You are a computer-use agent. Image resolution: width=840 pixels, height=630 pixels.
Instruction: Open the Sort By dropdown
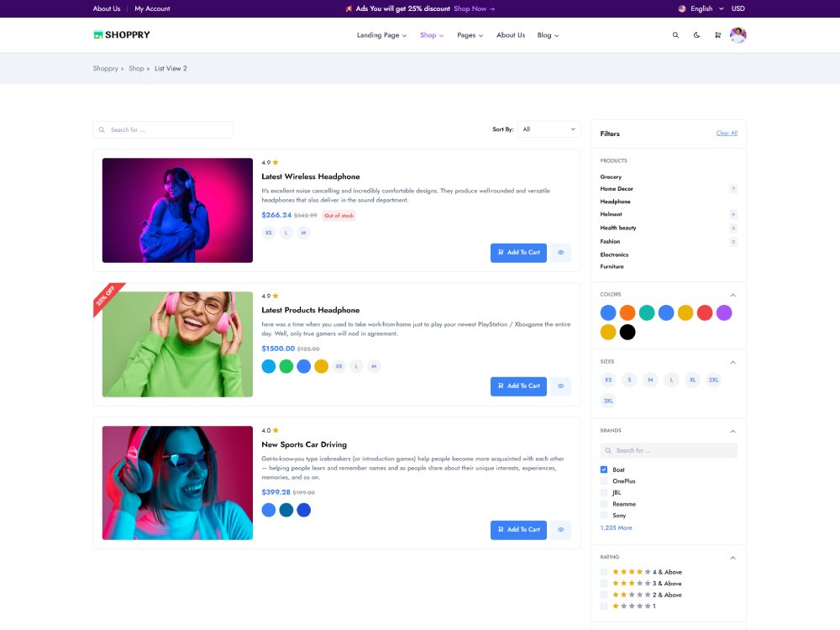click(549, 129)
